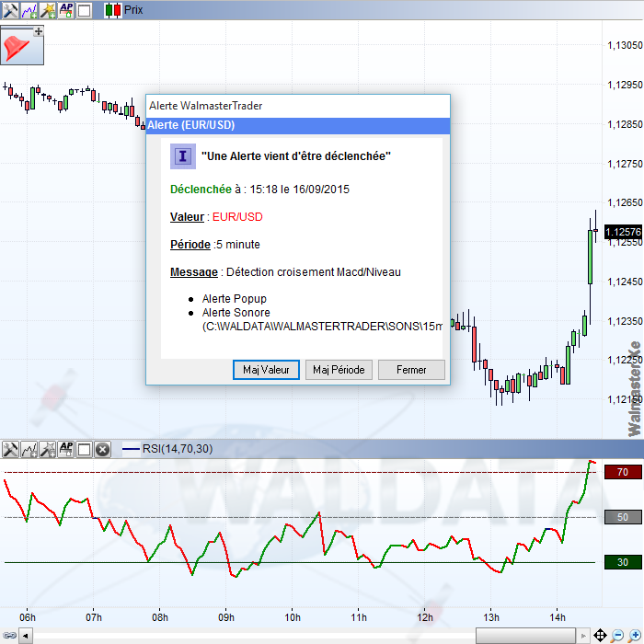Viewport: 644px width, 644px height.
Task: Click the Période underlined label
Action: point(190,245)
